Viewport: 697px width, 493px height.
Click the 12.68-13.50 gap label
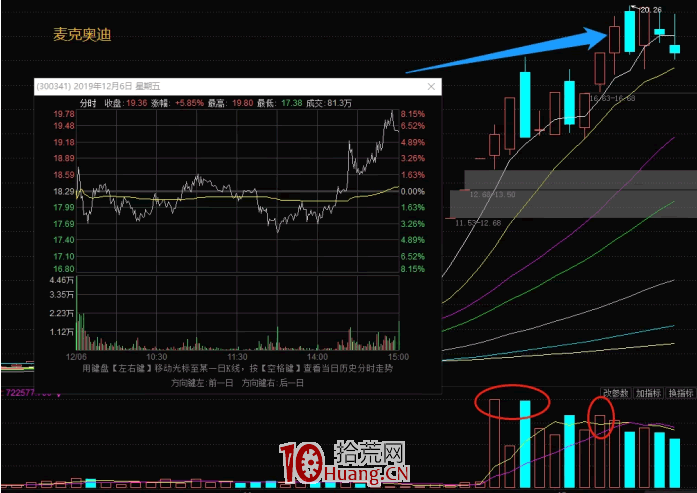pyautogui.click(x=493, y=195)
